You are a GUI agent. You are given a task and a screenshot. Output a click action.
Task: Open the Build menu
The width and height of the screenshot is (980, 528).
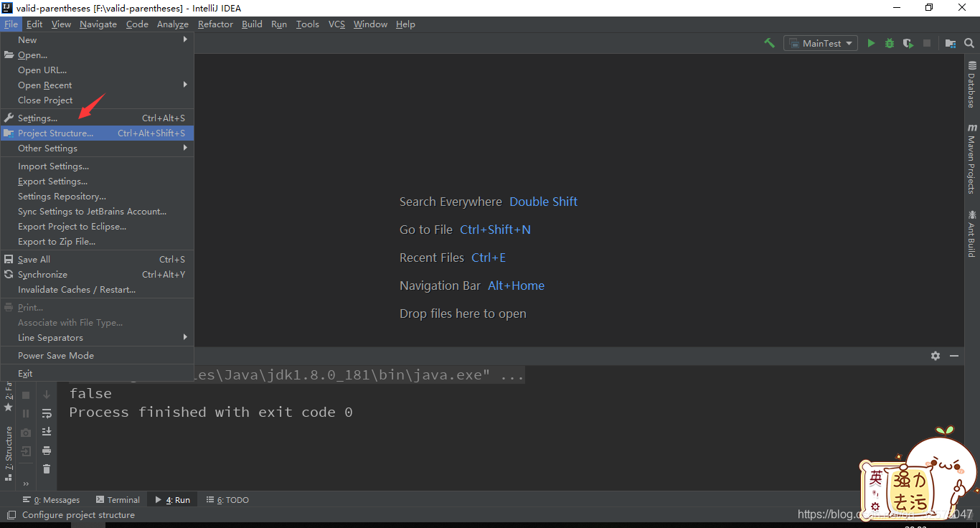pyautogui.click(x=252, y=24)
